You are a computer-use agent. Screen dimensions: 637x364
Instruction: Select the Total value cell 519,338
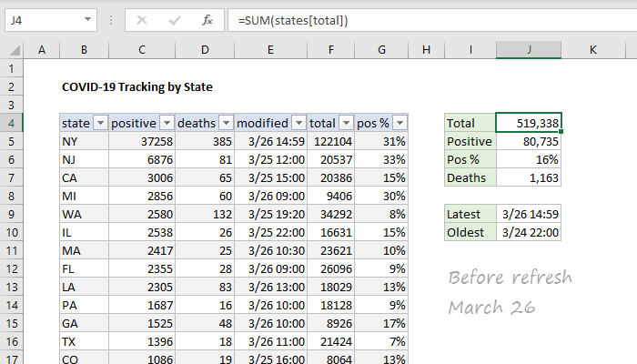(x=529, y=123)
